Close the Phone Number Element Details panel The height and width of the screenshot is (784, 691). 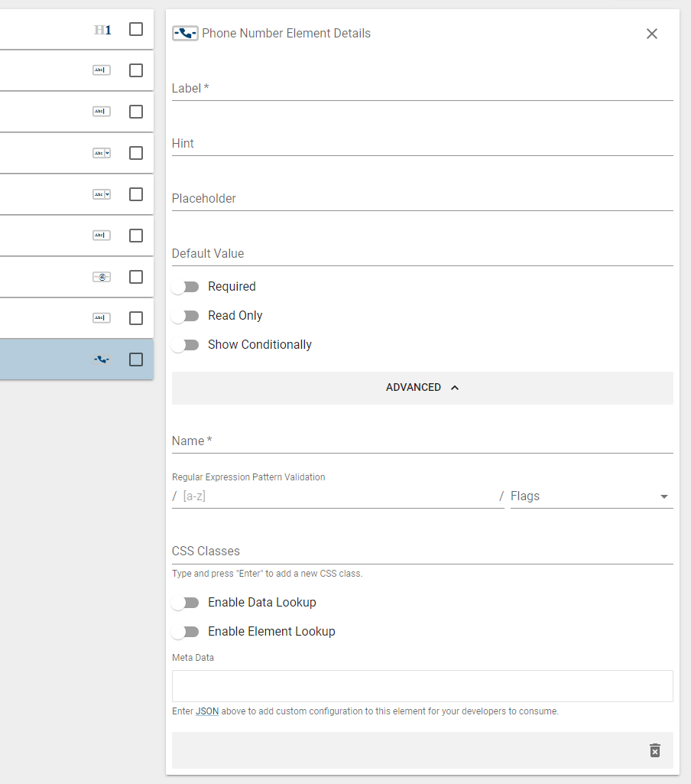click(x=651, y=34)
